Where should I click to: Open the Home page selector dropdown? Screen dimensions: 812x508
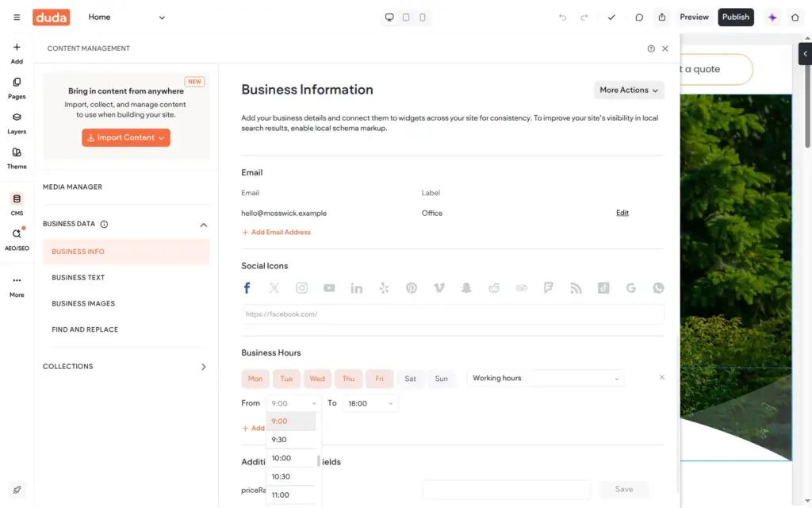click(x=126, y=17)
